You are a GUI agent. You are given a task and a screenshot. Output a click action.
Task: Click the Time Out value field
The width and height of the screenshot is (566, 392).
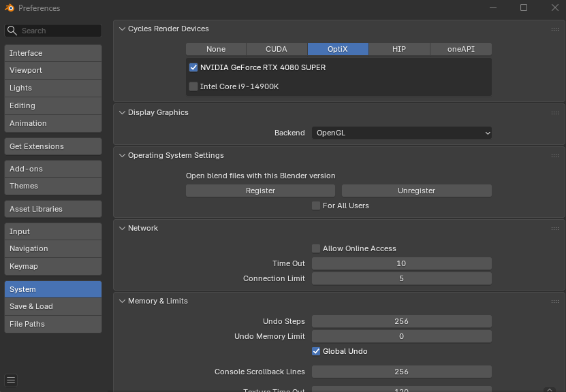401,263
